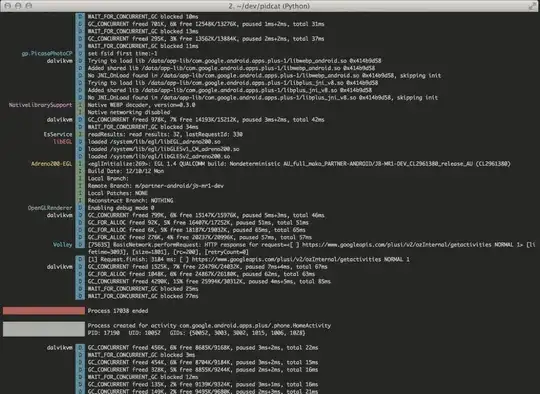Click the 'OpenGLRenderer' tag label
This screenshot has width=540, height=394.
pos(50,208)
